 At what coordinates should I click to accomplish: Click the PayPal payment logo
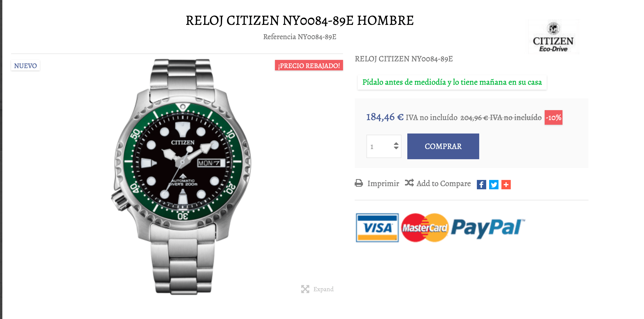click(487, 228)
